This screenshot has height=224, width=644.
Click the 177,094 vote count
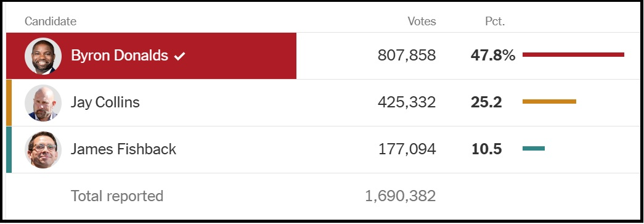click(x=407, y=149)
